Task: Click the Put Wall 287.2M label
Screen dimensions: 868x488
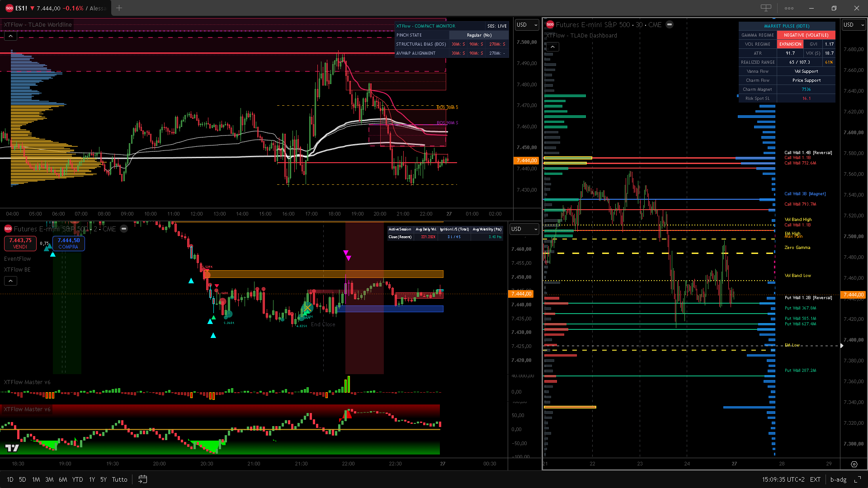Action: coord(801,371)
